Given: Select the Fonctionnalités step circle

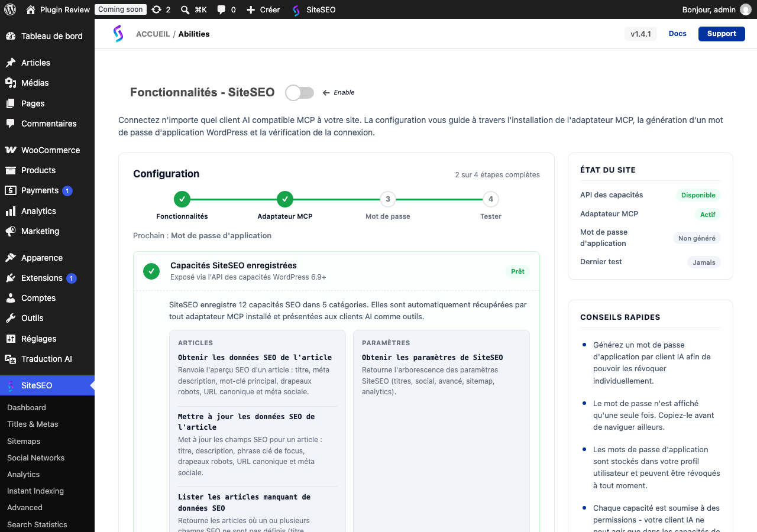Looking at the screenshot, I should tap(182, 199).
